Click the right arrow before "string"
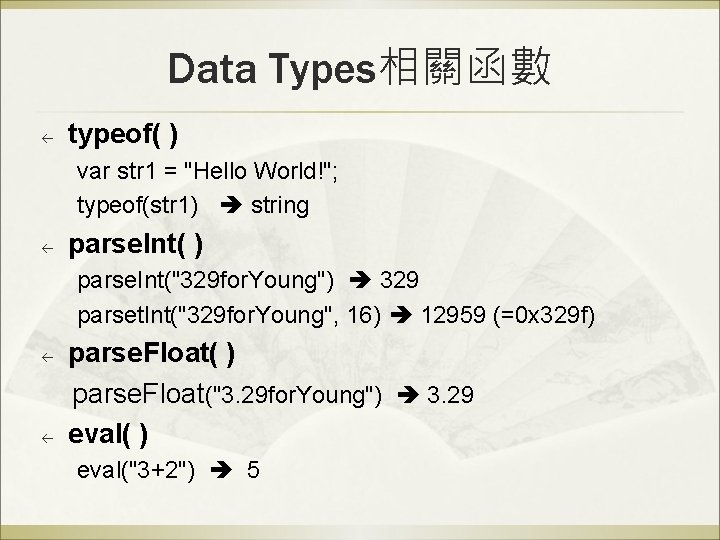 [x=234, y=206]
